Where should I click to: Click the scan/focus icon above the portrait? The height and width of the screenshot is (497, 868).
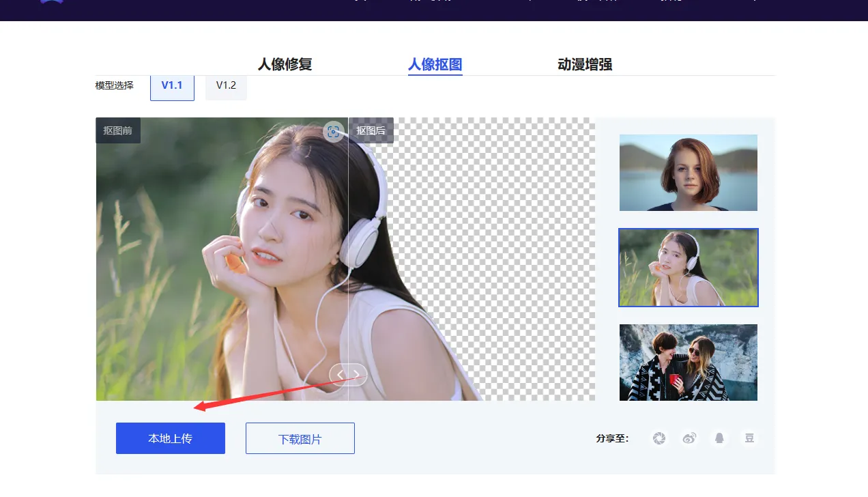pos(333,132)
